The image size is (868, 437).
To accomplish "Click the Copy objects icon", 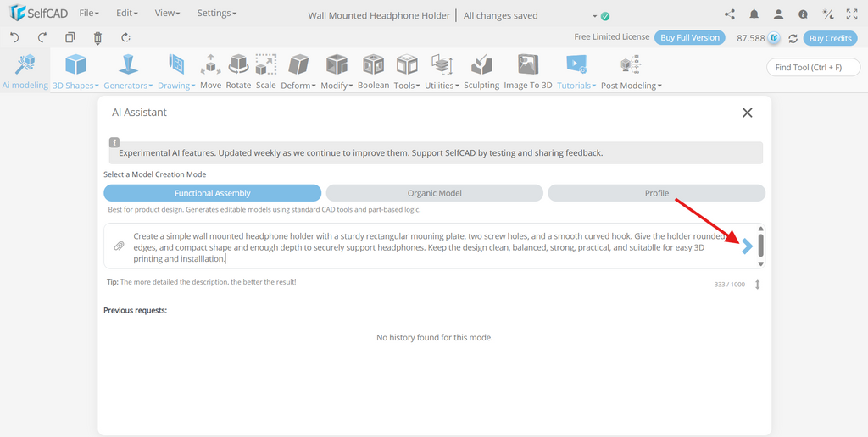I will pyautogui.click(x=70, y=37).
